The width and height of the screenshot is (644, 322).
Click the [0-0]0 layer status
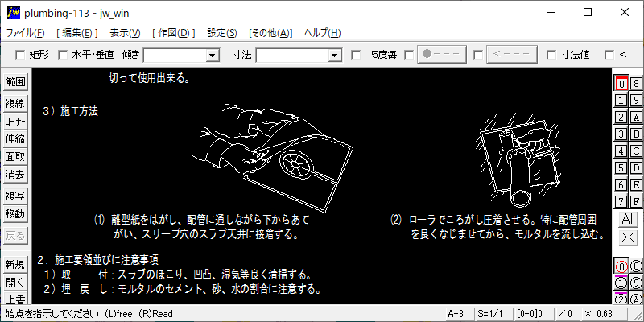pos(533,314)
